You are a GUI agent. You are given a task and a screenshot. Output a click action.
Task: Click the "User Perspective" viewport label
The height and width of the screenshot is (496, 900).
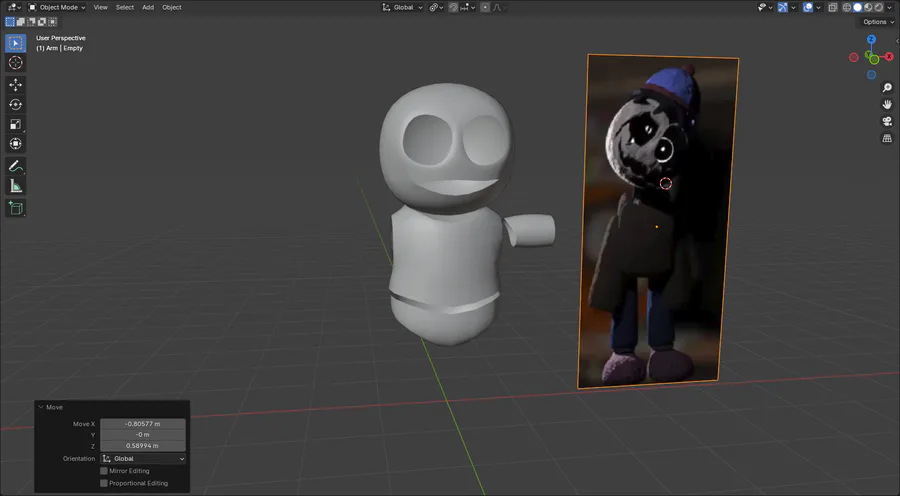(x=61, y=38)
